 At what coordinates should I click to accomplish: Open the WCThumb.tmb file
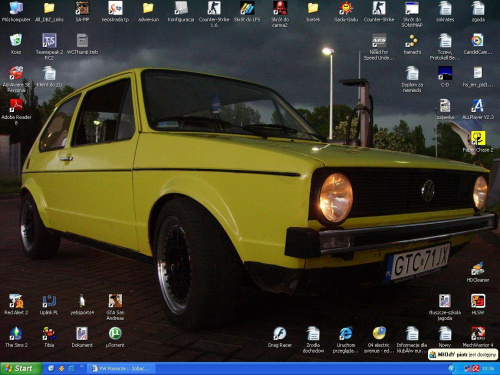82,40
